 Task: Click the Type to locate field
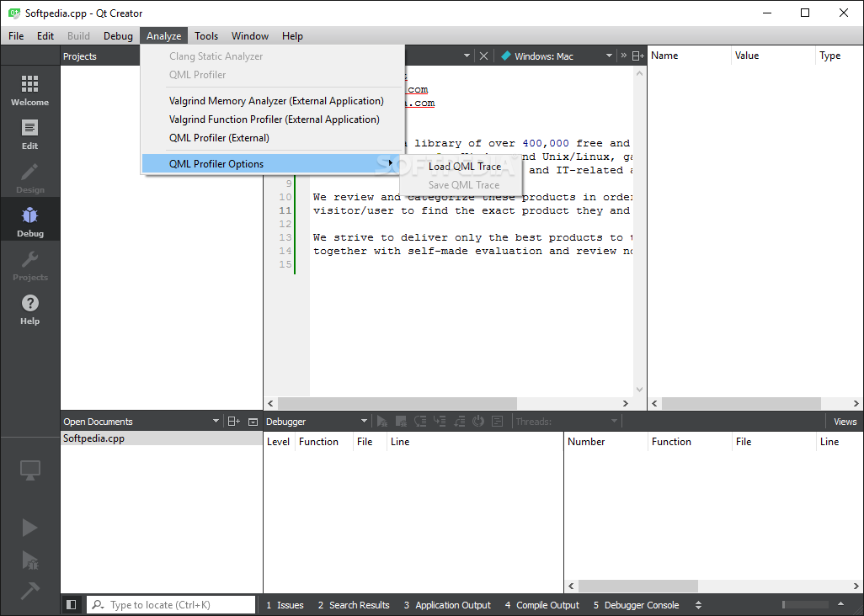point(171,605)
